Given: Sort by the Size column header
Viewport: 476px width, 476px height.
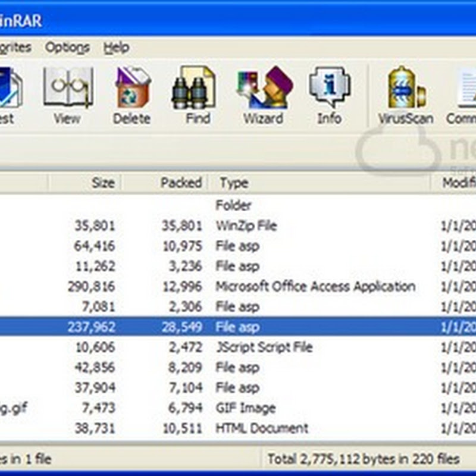Looking at the screenshot, I should tap(103, 183).
